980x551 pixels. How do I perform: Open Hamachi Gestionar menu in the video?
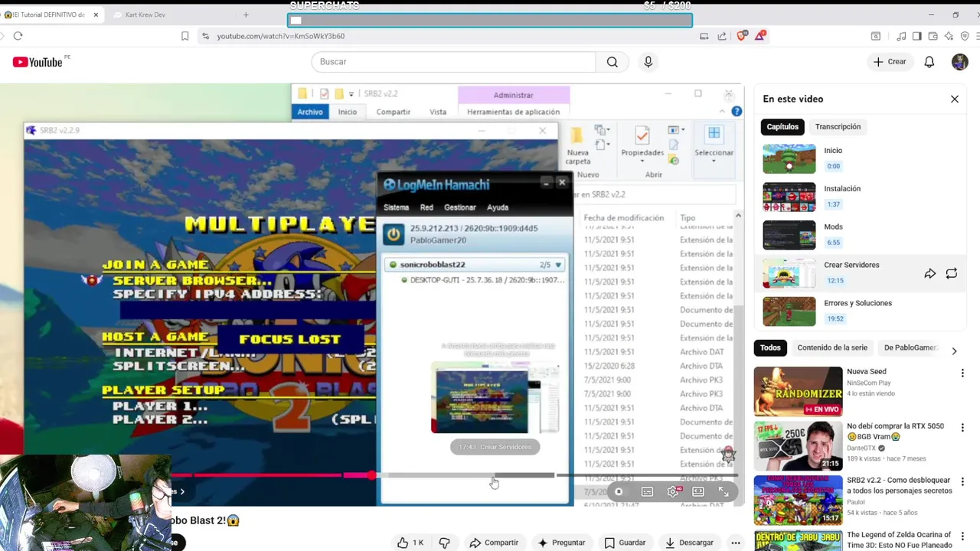pos(460,207)
